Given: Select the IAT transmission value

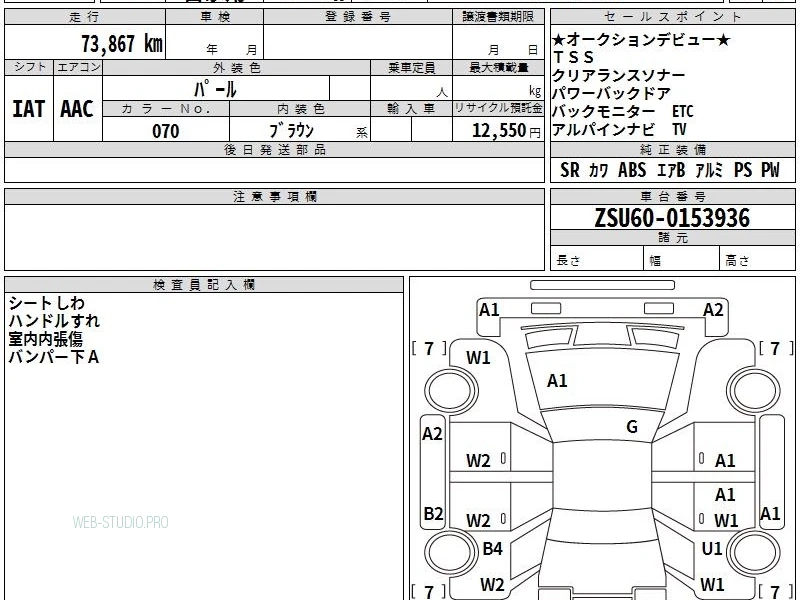Looking at the screenshot, I should point(29,109).
